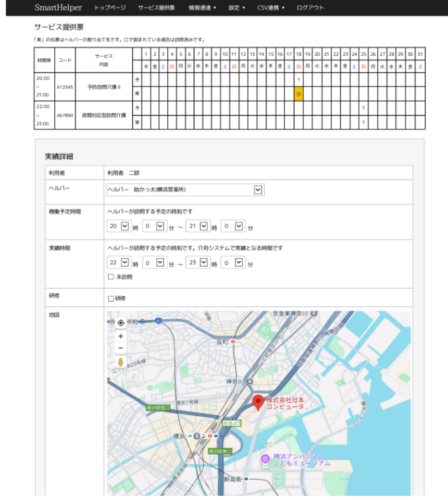
Task: Click the 横浜 station label on map
Action: click(x=179, y=436)
